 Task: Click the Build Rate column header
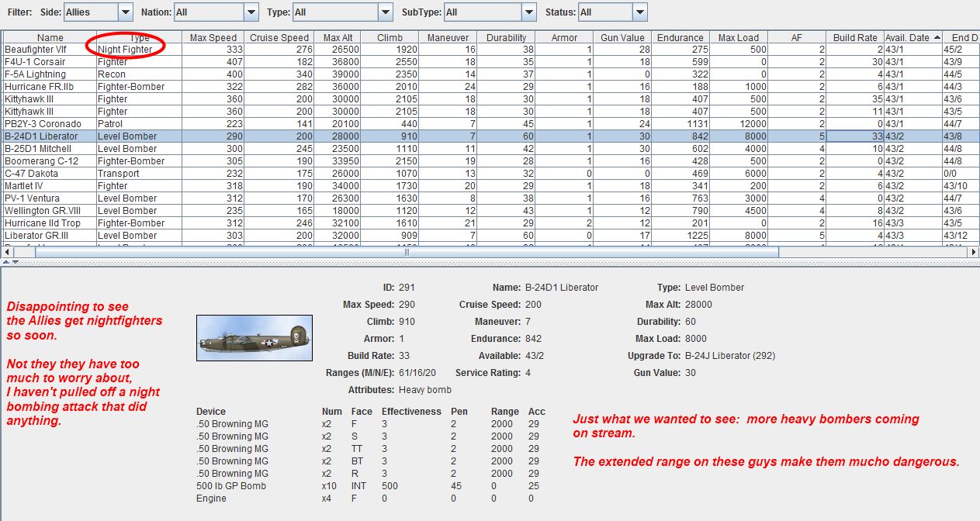point(854,37)
